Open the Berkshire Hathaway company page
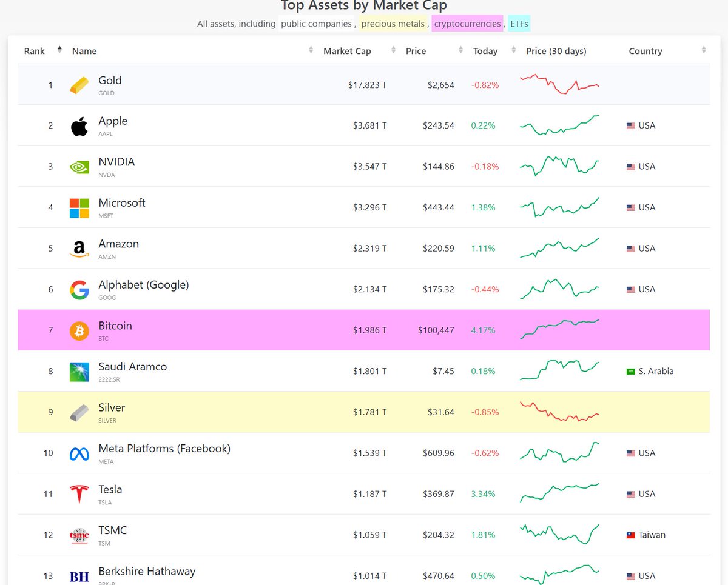The height and width of the screenshot is (585, 728). coord(147,571)
